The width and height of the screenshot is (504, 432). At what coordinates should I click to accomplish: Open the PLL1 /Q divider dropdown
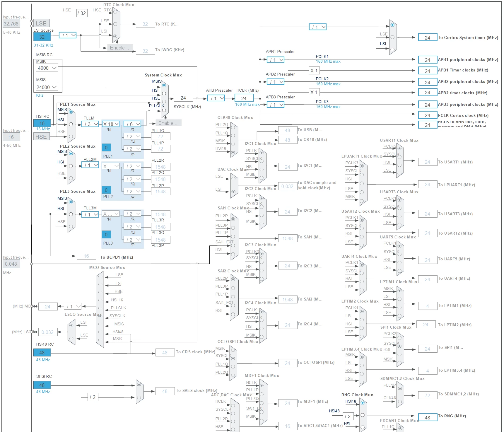pyautogui.click(x=132, y=136)
